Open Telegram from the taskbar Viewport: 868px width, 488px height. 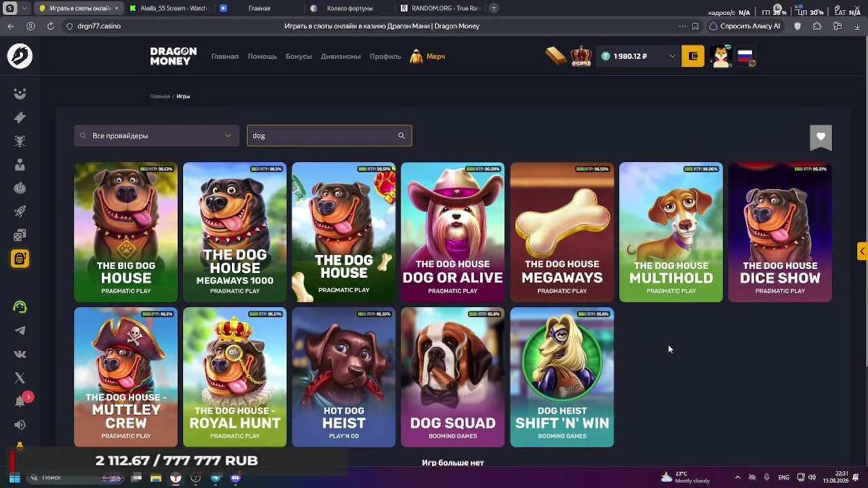216,478
